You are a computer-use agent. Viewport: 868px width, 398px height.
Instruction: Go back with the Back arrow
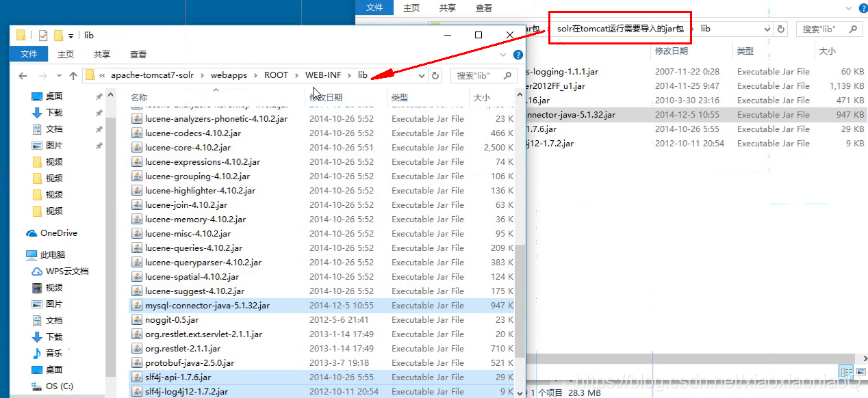click(23, 76)
